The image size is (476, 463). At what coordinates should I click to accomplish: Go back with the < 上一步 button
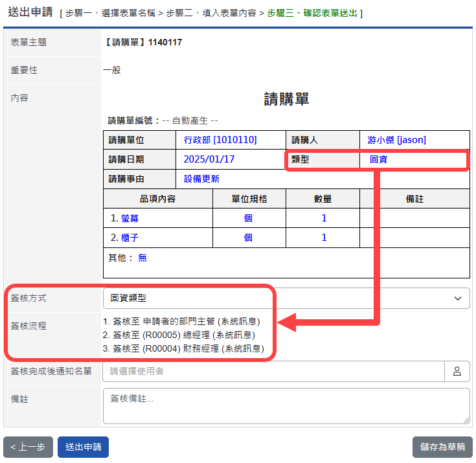click(x=28, y=447)
